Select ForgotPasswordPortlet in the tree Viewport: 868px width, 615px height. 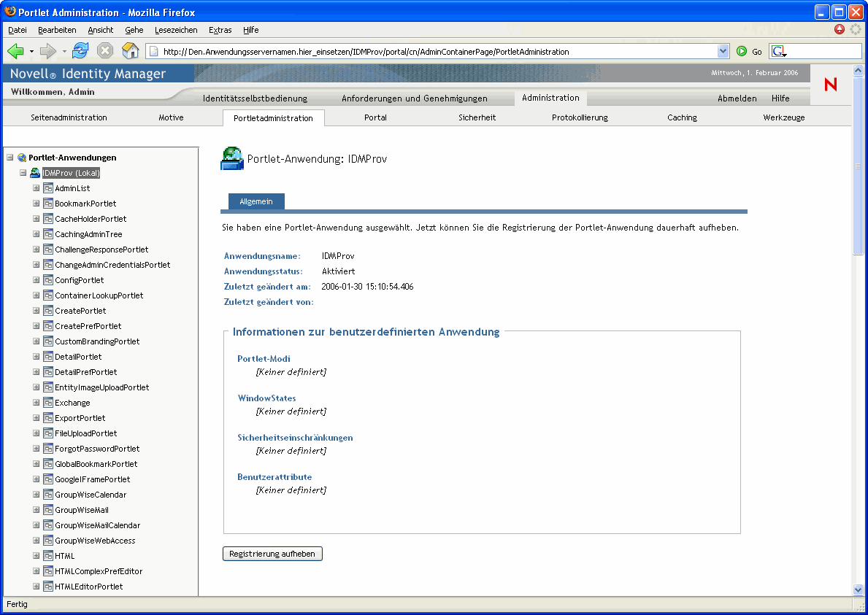tap(97, 449)
